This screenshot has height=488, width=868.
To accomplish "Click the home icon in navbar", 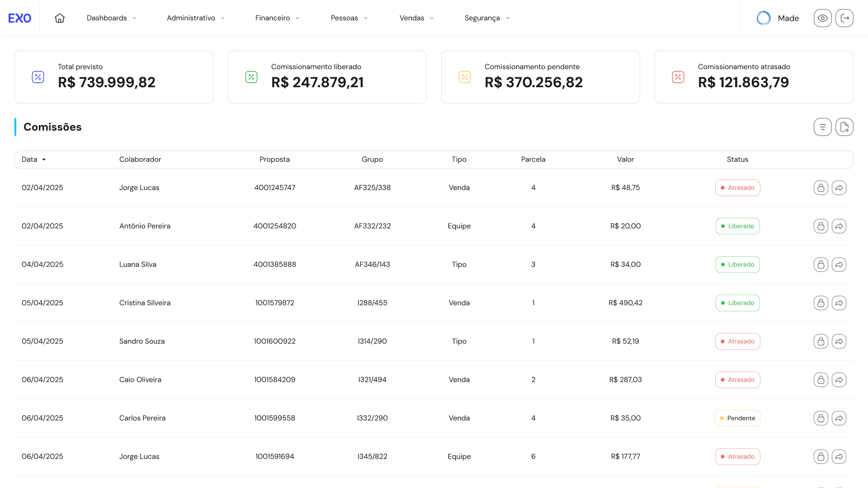I will pyautogui.click(x=60, y=18).
